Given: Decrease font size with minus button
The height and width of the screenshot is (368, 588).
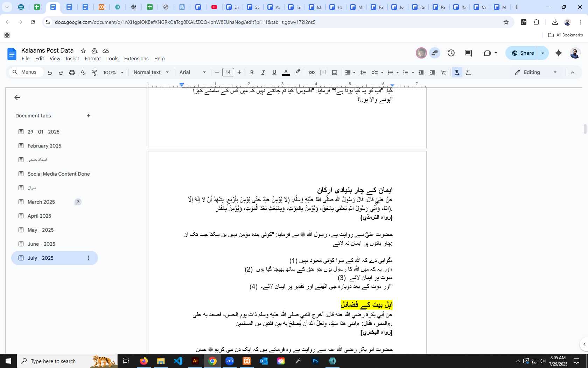Looking at the screenshot, I should coord(217,73).
